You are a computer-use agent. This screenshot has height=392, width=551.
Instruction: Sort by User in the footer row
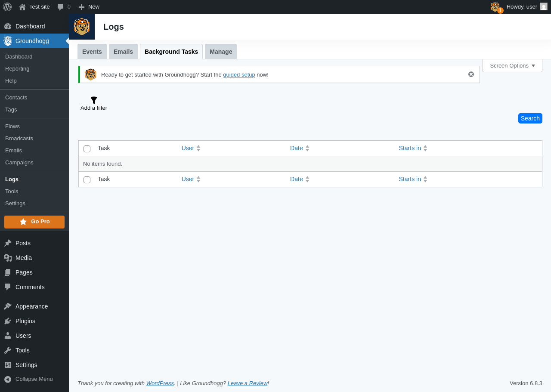point(191,179)
